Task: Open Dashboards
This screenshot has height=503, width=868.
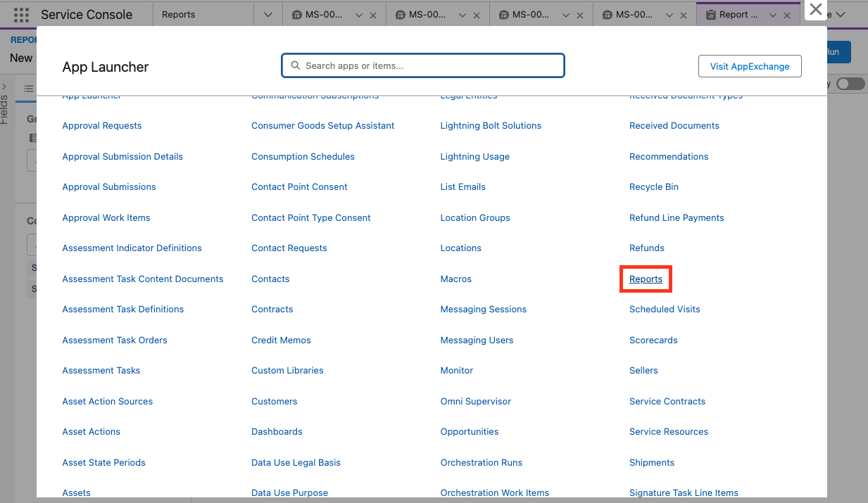Action: pos(277,432)
